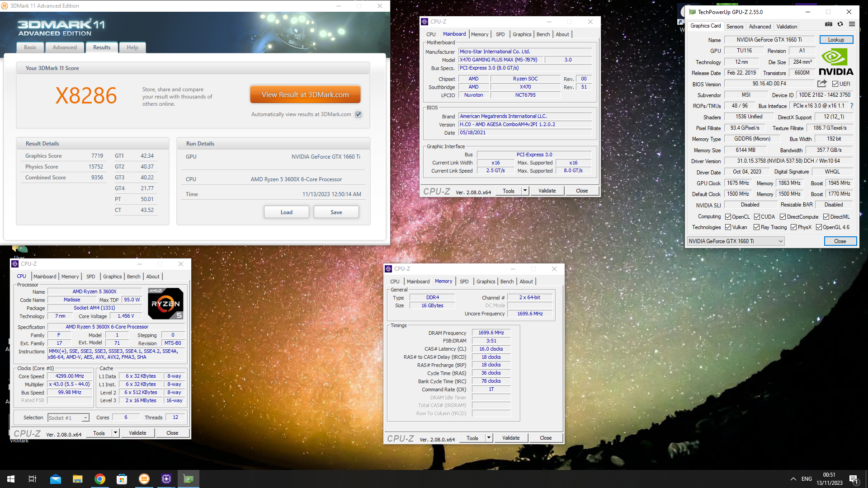Click the Lookup button in GPU-Z

(x=836, y=40)
